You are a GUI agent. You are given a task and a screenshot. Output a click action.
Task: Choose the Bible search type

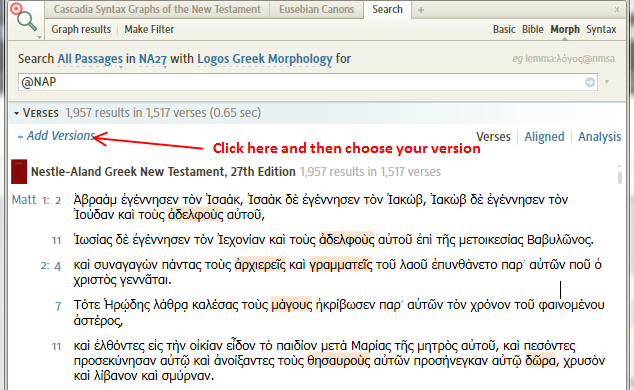(x=533, y=29)
